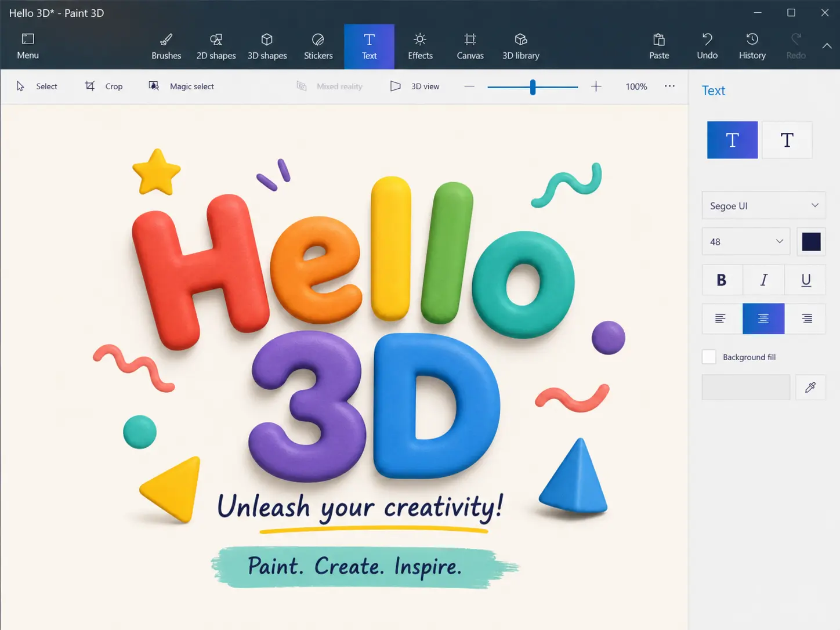Click the zoom slider handle
Screen dimensions: 840x630
[x=533, y=87]
